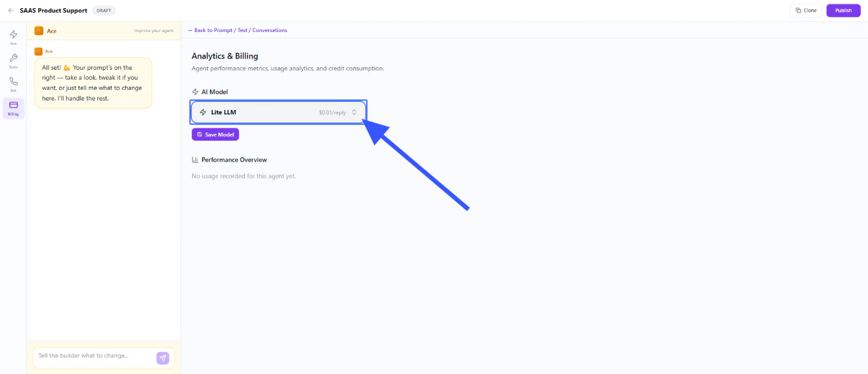This screenshot has width=868, height=374.
Task: Click the 'All set!' chat message bubble
Action: point(93,83)
